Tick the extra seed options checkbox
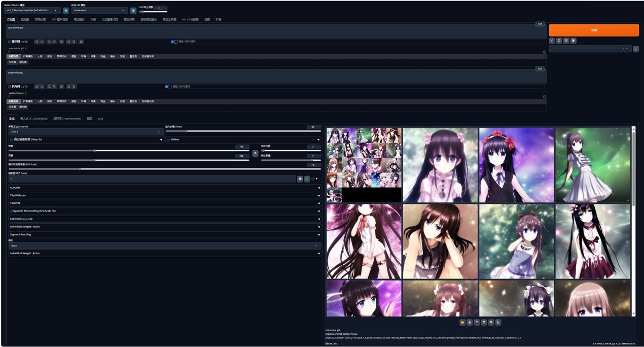The image size is (644, 347). (313, 179)
